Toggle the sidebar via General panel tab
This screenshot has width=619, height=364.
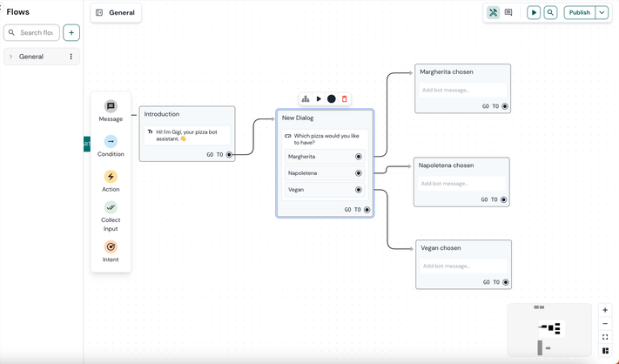point(99,13)
